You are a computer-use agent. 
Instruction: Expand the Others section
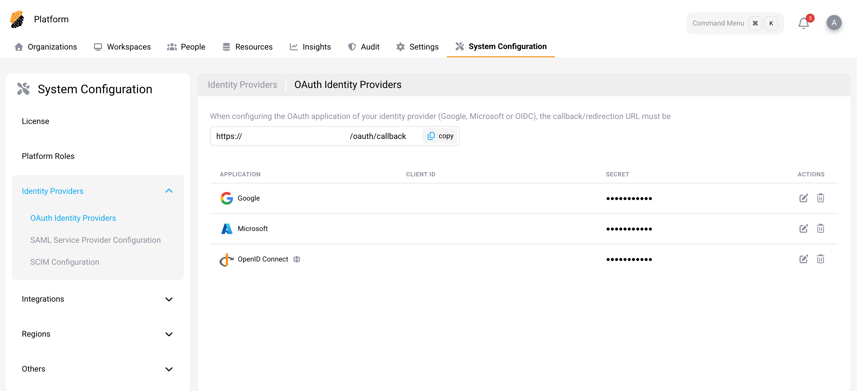(x=169, y=369)
